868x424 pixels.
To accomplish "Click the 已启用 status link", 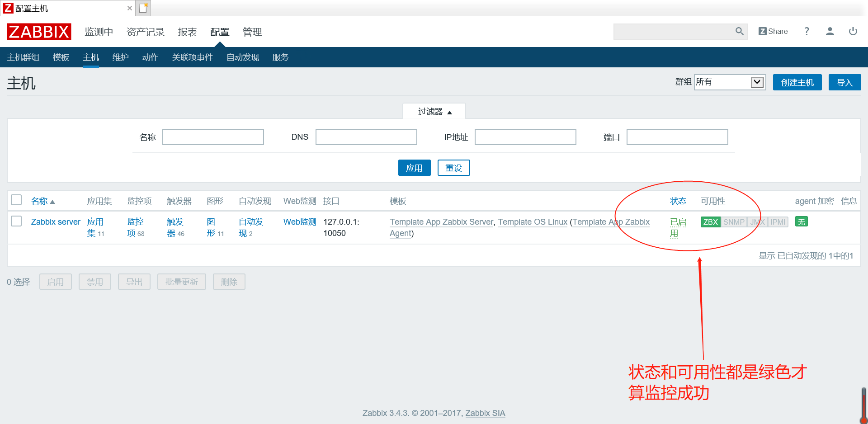I will coord(678,228).
